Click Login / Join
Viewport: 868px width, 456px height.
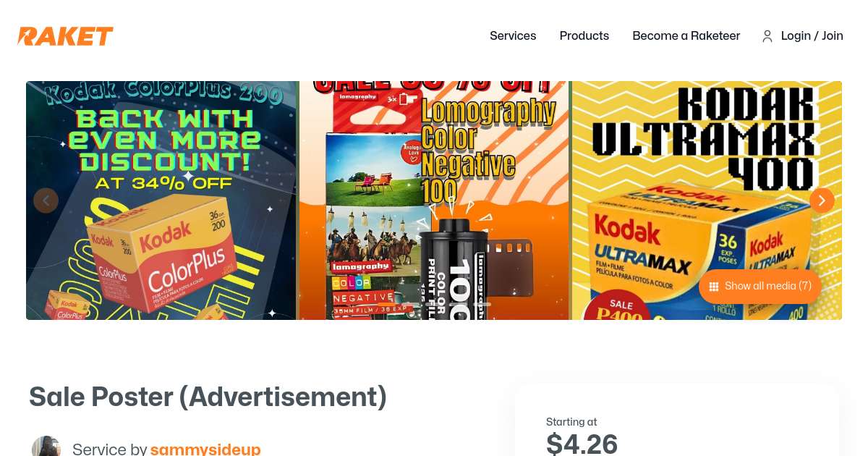[x=812, y=35]
